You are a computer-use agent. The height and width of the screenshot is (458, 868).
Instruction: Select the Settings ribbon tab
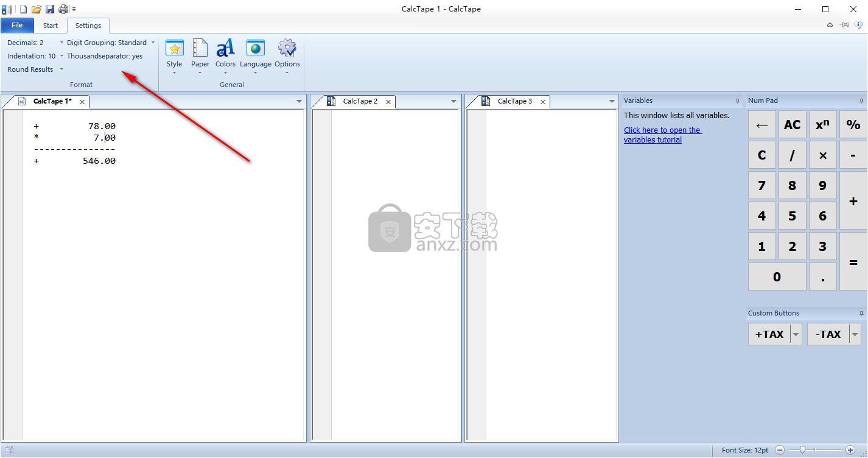88,26
